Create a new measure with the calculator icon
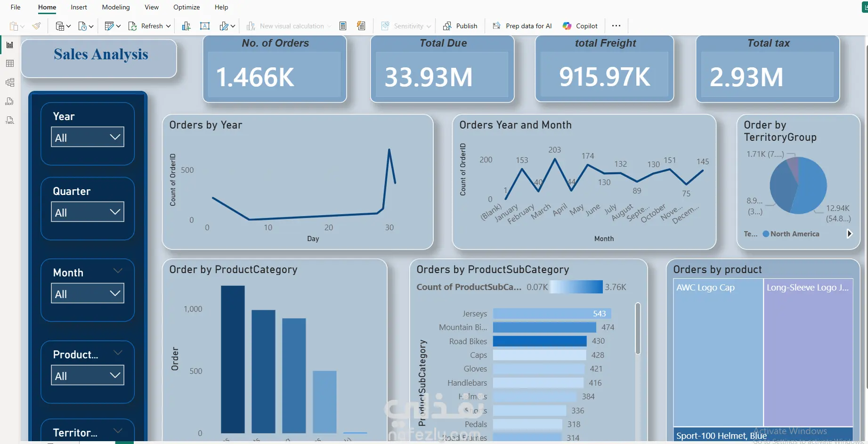868x444 pixels. [x=343, y=26]
